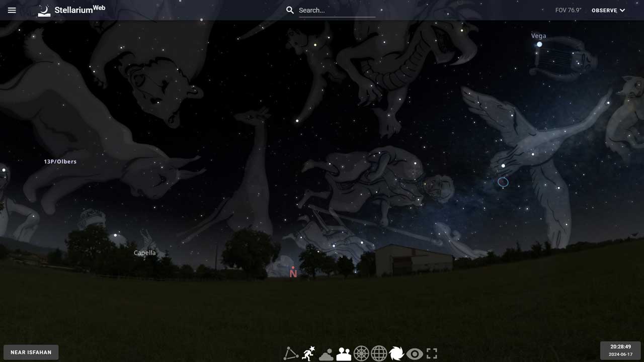This screenshot has height=362, width=644.
Task: Toggle deep sky objects visibility
Action: point(396,353)
